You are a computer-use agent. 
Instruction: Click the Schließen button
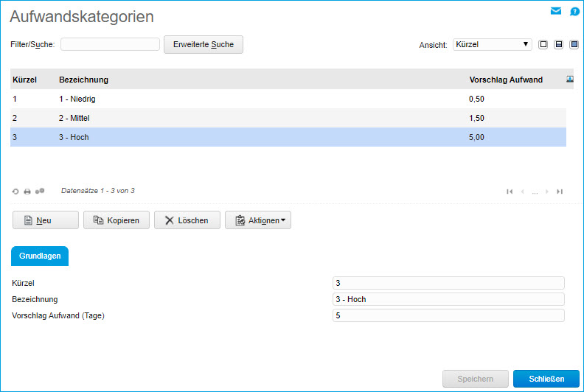pos(546,379)
